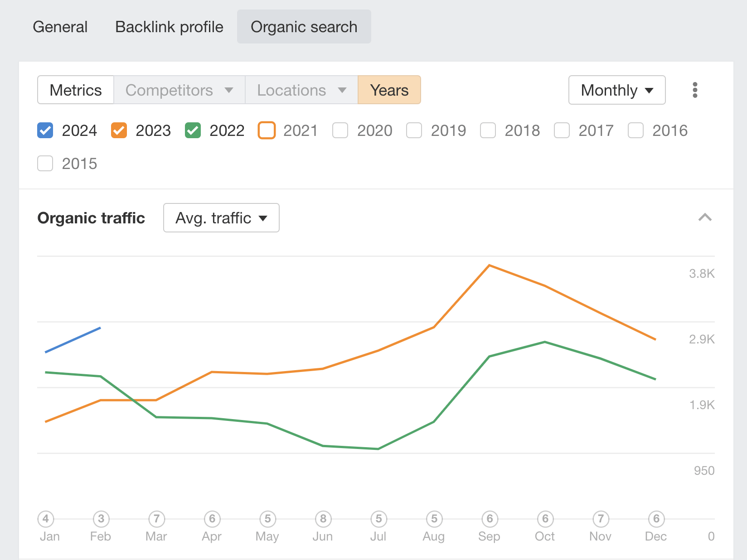The height and width of the screenshot is (560, 747).
Task: Open the Monthly interval dropdown
Action: click(616, 90)
